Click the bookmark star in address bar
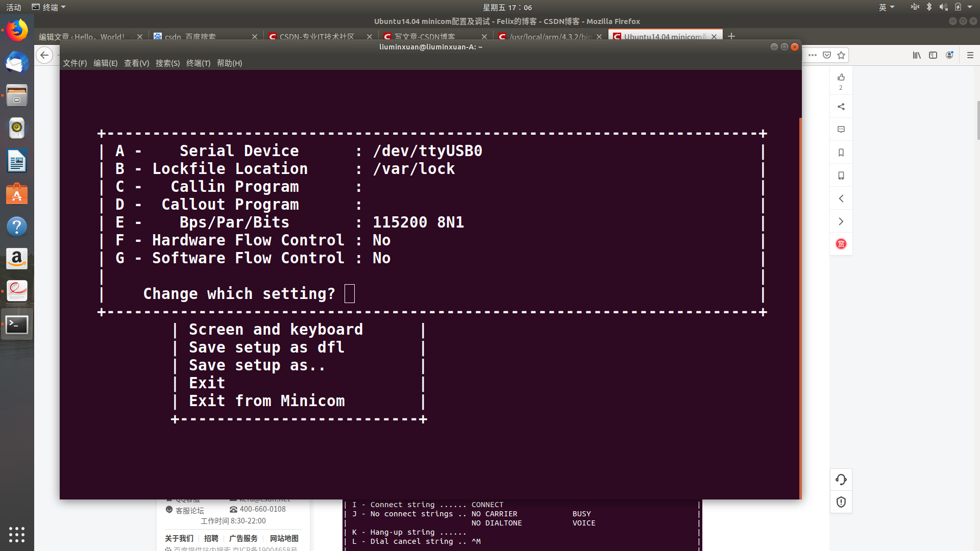980x551 pixels. point(841,55)
